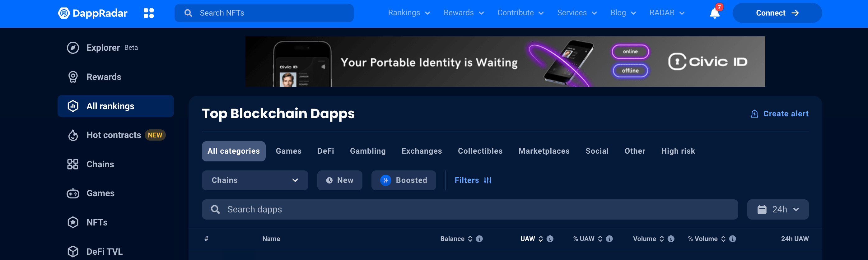Click the Search NFTs magnifier icon
The height and width of the screenshot is (260, 868).
pyautogui.click(x=188, y=13)
